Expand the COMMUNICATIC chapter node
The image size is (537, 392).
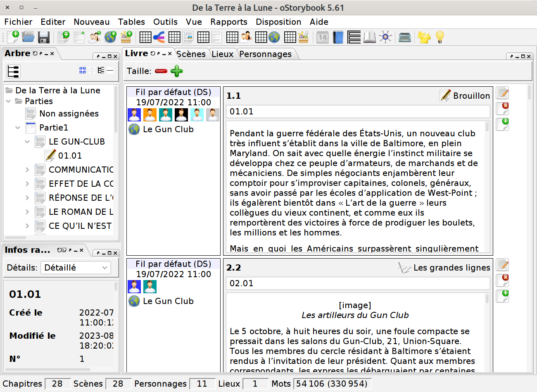tap(27, 170)
